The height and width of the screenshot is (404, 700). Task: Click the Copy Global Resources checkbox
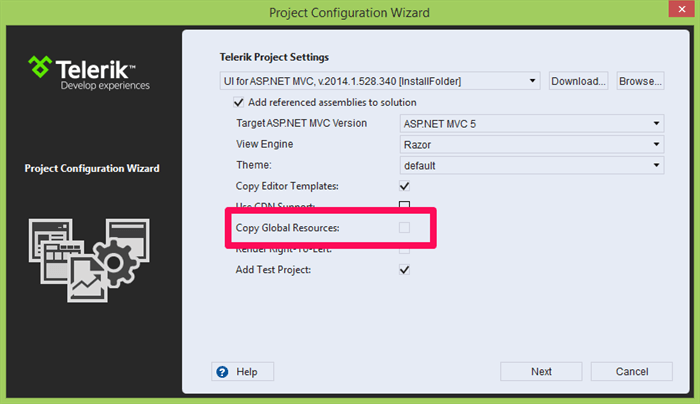point(404,228)
